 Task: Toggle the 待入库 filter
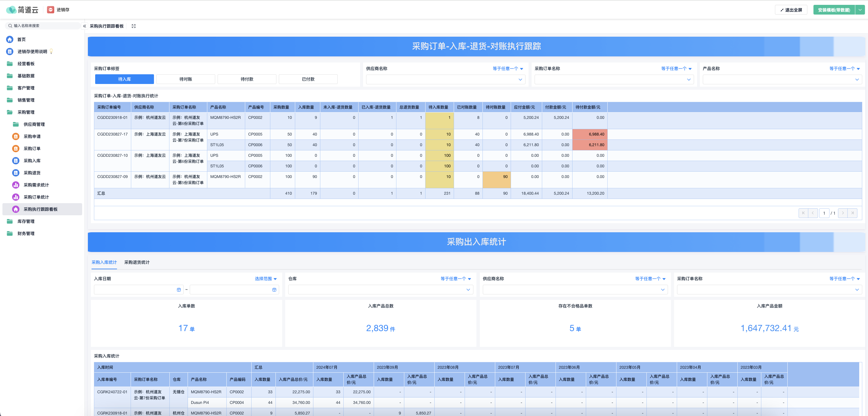(124, 79)
